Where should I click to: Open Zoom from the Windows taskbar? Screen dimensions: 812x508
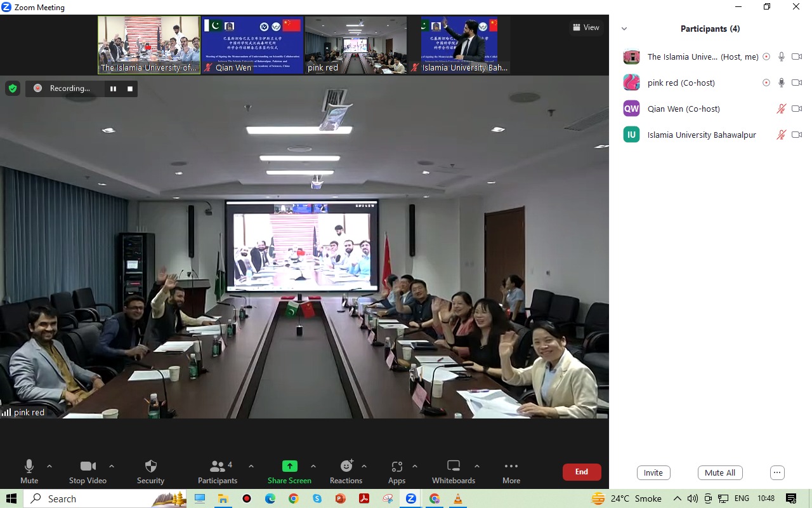tap(411, 498)
